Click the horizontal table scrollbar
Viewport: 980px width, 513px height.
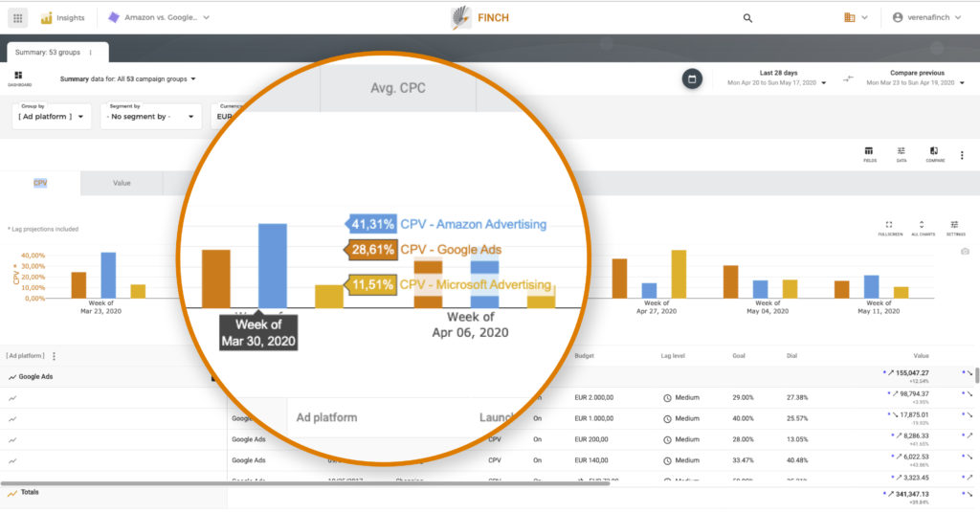(x=306, y=483)
